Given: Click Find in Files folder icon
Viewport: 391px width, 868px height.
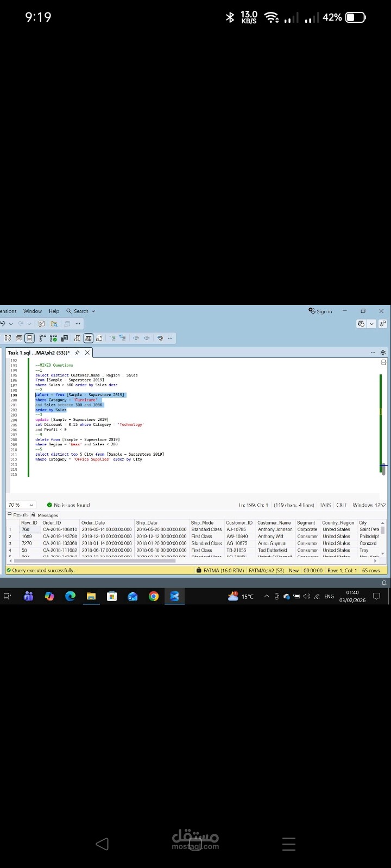Looking at the screenshot, I should tap(54, 324).
